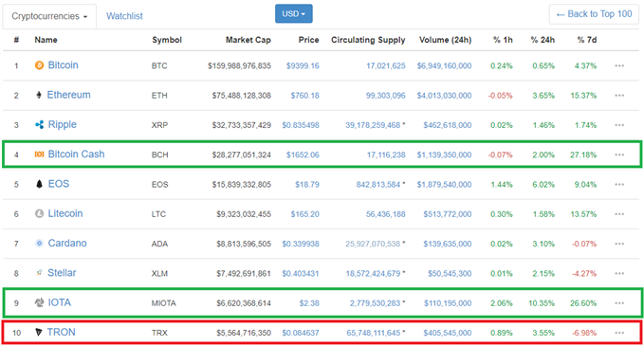Click IOTA volume $110,195,000

[x=448, y=303]
